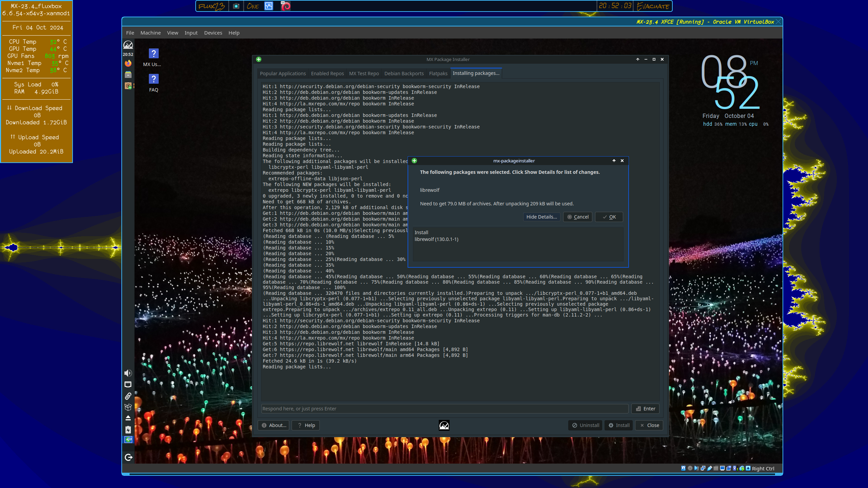Click the Help button in installer
868x488 pixels.
click(x=306, y=425)
